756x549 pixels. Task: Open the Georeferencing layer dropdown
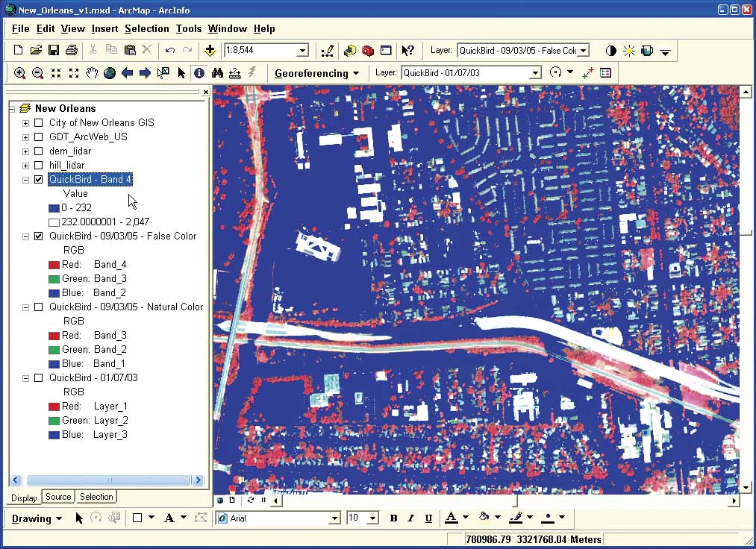tap(535, 73)
